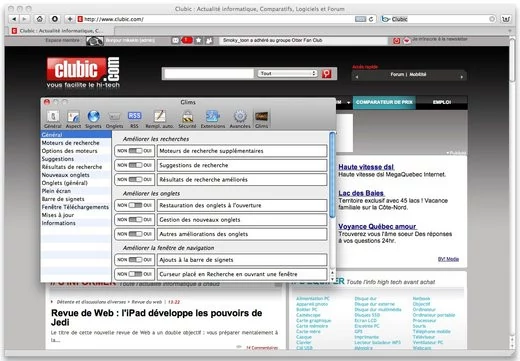Select Barre de signets in sidebar
520x361 pixels.
tap(76, 199)
